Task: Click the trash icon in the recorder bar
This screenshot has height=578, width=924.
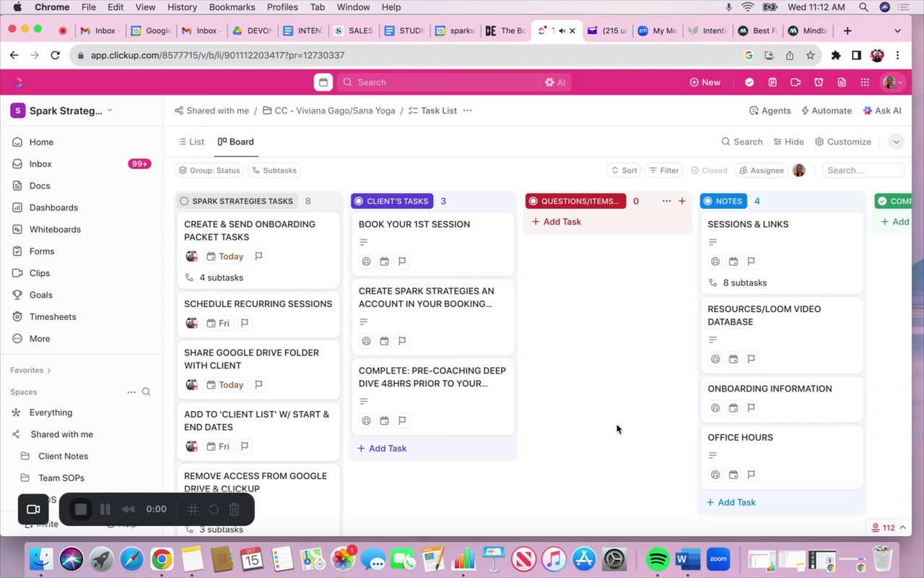Action: click(x=234, y=509)
